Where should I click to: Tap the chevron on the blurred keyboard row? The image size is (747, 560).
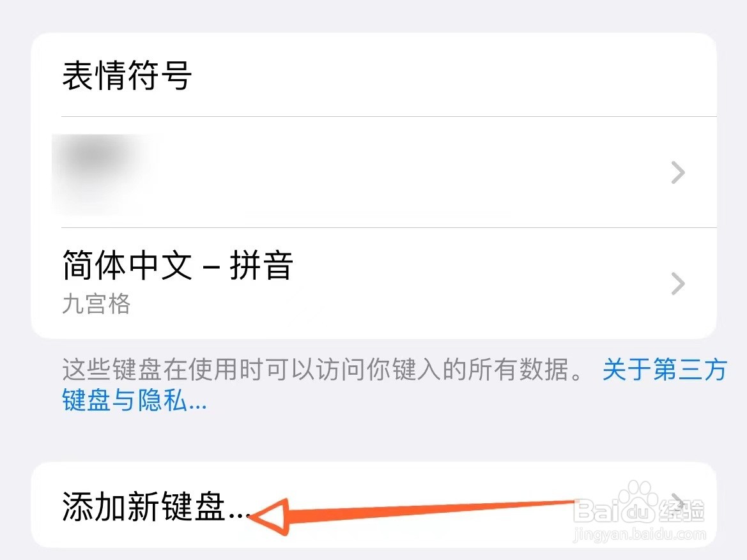pyautogui.click(x=677, y=172)
